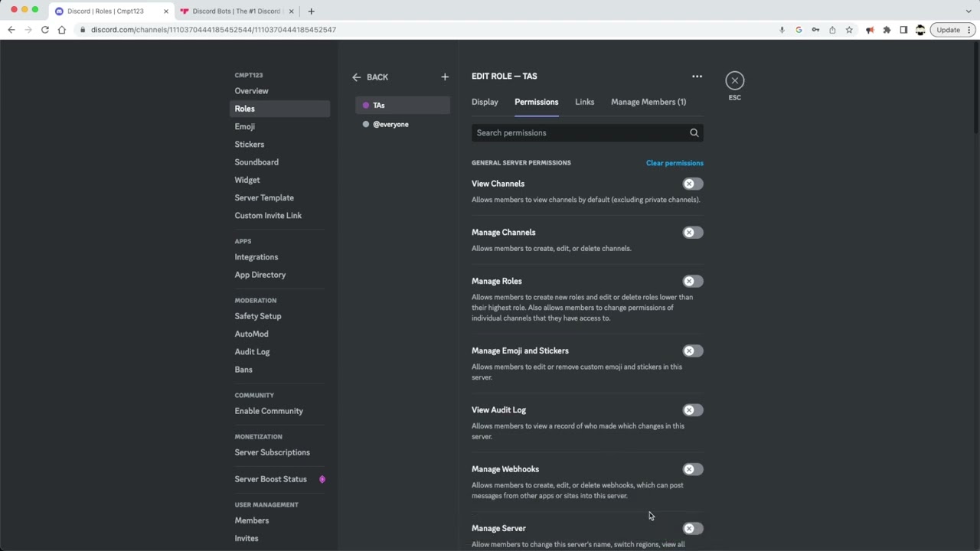Click the browser forward arrow
The height and width of the screenshot is (551, 980).
[28, 30]
